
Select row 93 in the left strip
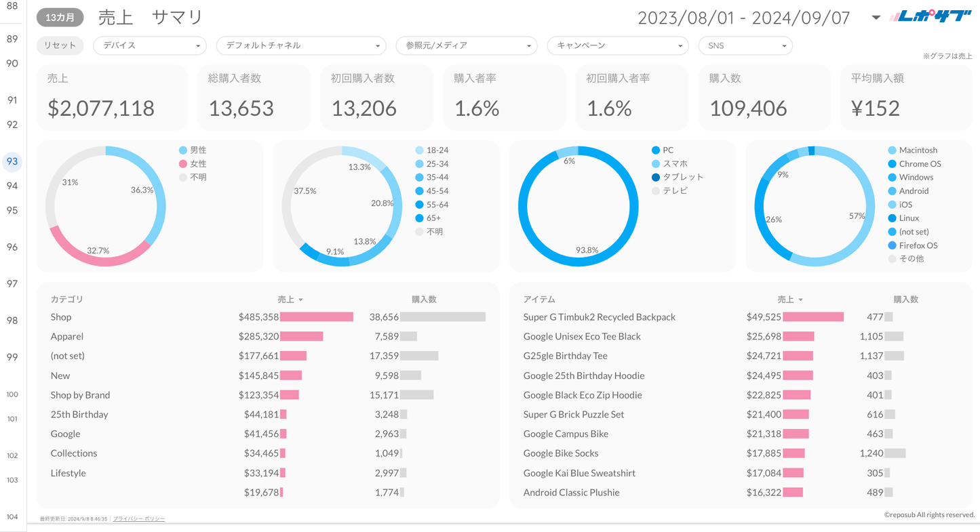tap(12, 161)
